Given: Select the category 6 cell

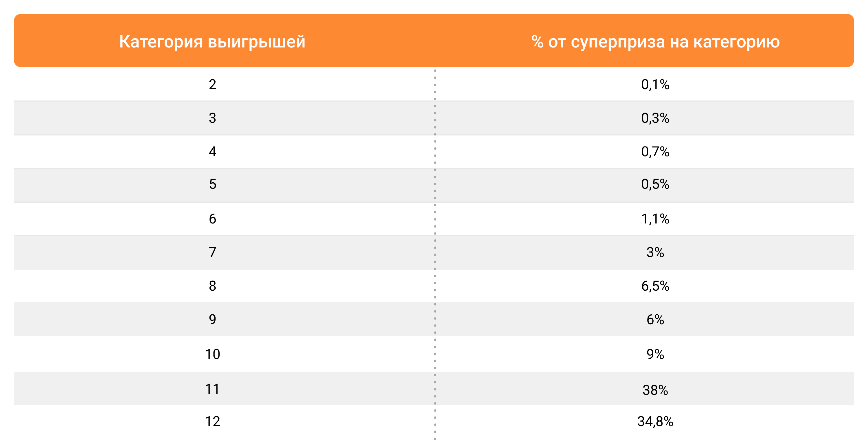Looking at the screenshot, I should (x=212, y=219).
